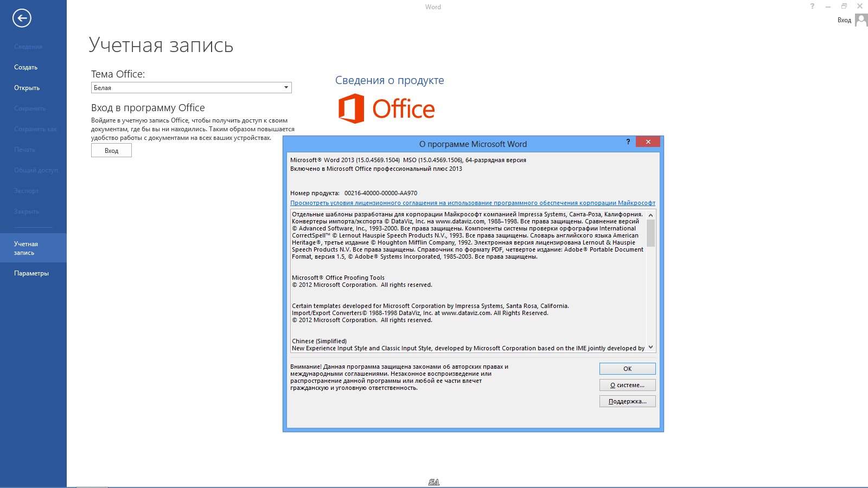Click the Тема Office label
Image resolution: width=868 pixels, height=488 pixels.
(x=118, y=74)
